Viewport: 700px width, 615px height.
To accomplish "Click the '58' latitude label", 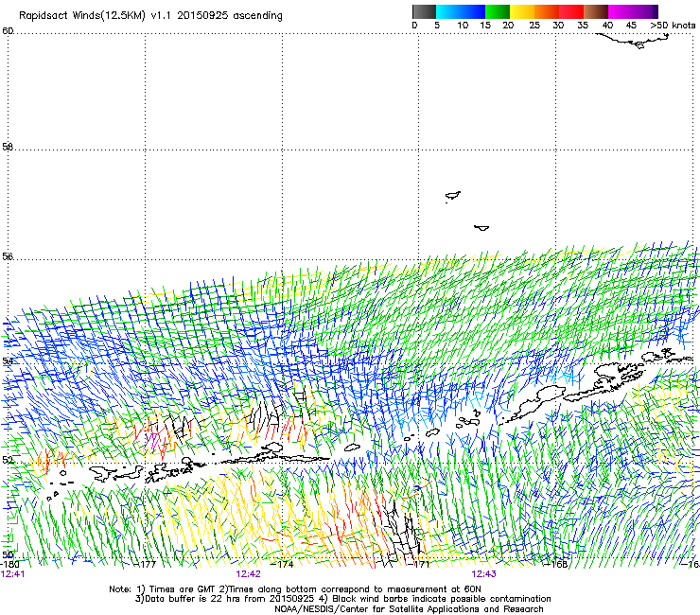I will click(x=8, y=147).
